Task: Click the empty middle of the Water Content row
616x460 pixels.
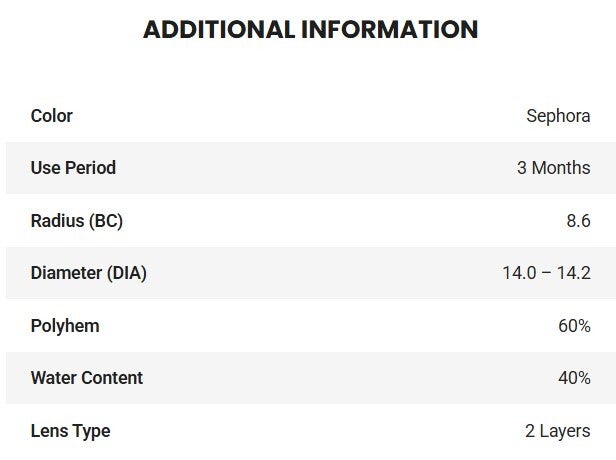Action: point(310,378)
